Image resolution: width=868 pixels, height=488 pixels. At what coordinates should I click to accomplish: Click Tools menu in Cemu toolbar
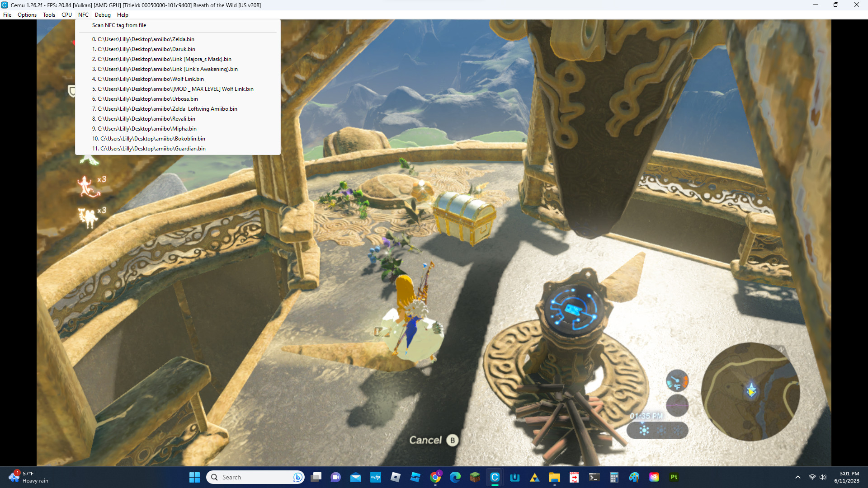click(x=49, y=15)
